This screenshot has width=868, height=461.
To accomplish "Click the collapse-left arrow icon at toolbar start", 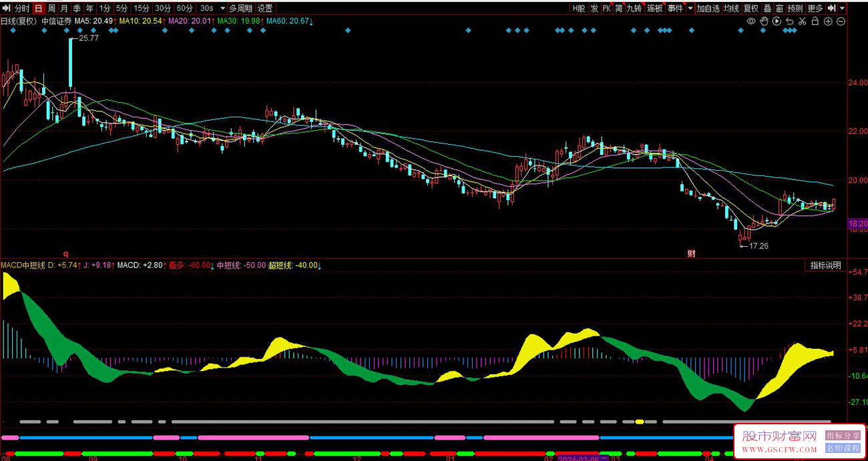I will (x=6, y=8).
